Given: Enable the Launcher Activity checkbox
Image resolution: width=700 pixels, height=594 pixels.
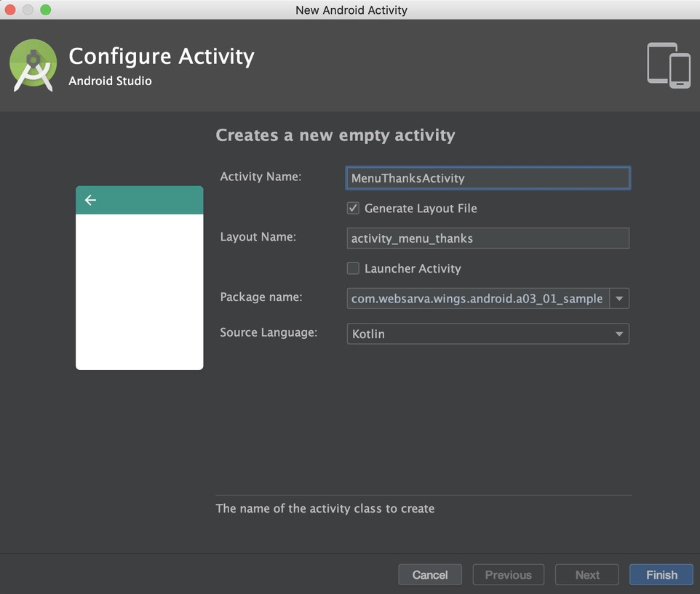Looking at the screenshot, I should coord(353,268).
